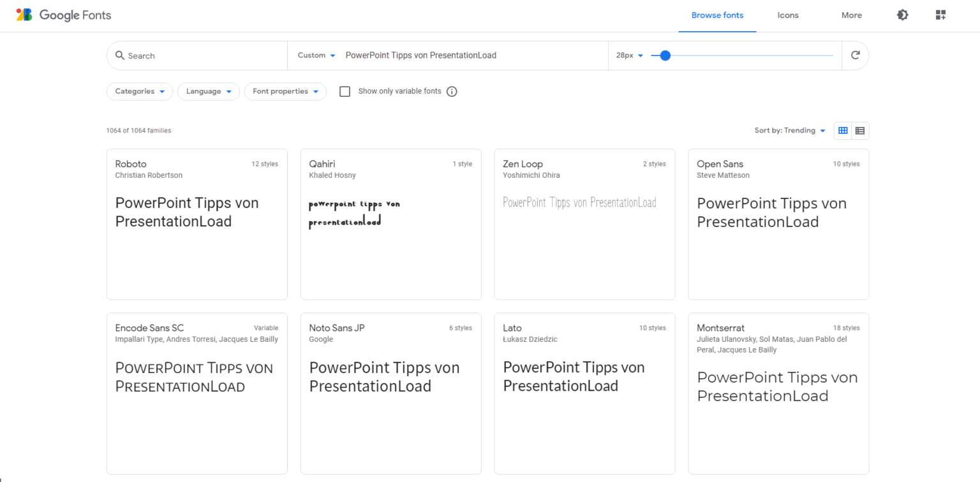
Task: Click the Google Fonts logo
Action: (x=62, y=15)
